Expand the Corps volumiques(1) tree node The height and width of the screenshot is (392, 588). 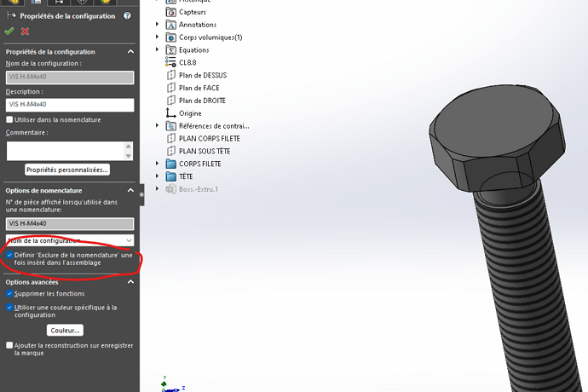coord(158,37)
